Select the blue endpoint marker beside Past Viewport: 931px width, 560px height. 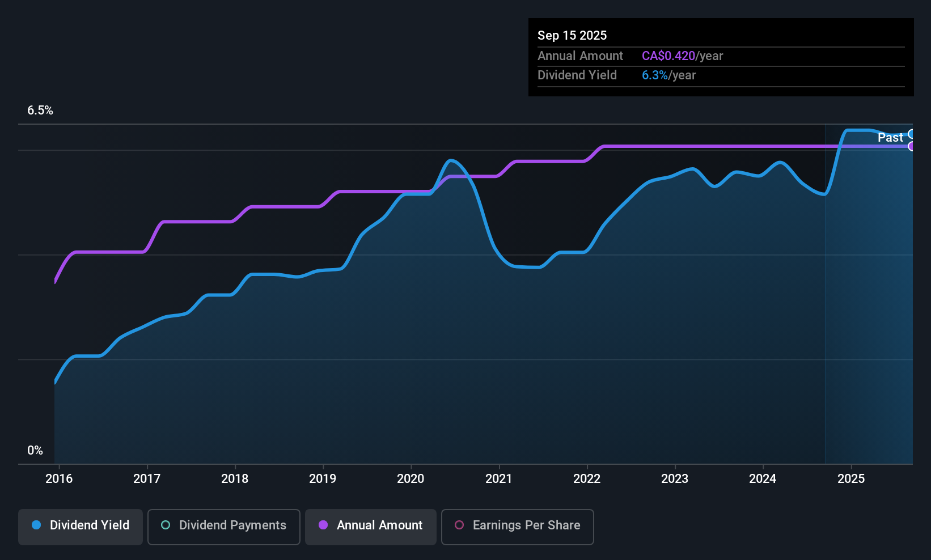[912, 135]
